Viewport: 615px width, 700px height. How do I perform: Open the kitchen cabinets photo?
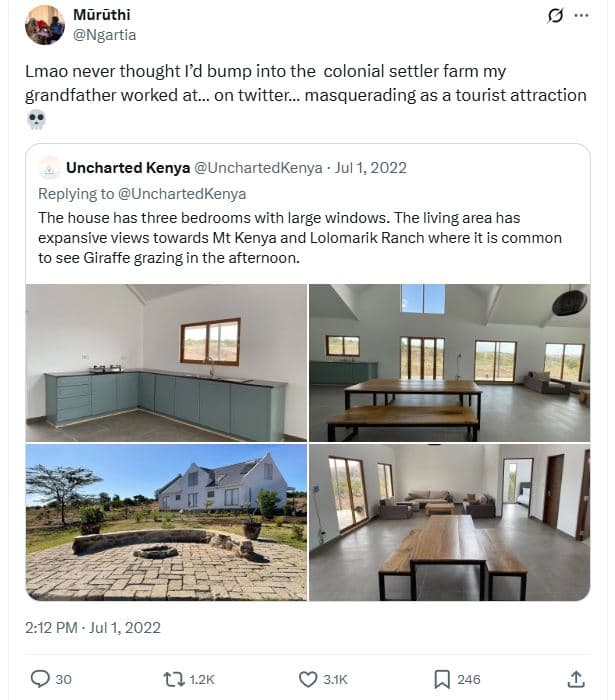(166, 362)
